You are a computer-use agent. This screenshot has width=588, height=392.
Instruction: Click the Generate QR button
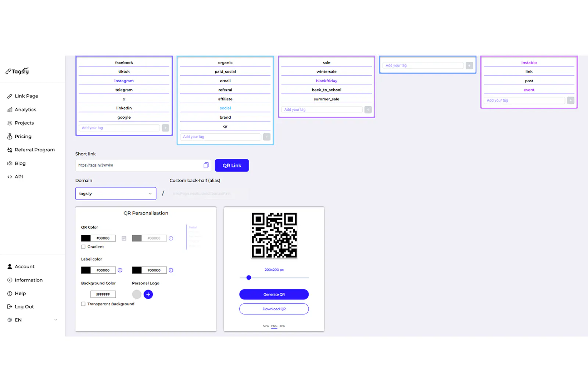tap(274, 294)
